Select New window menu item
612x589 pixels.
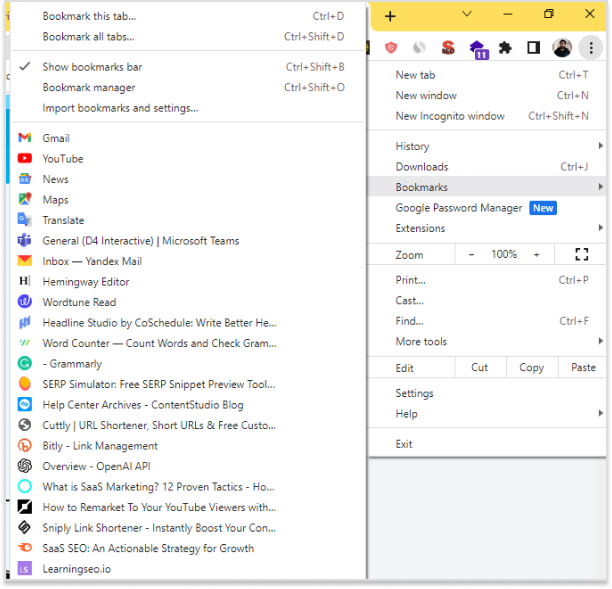coord(487,96)
